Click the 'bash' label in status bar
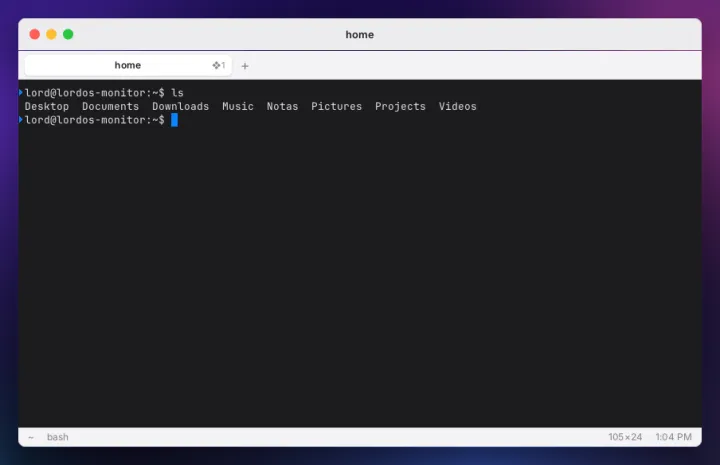This screenshot has width=720, height=465. click(58, 437)
